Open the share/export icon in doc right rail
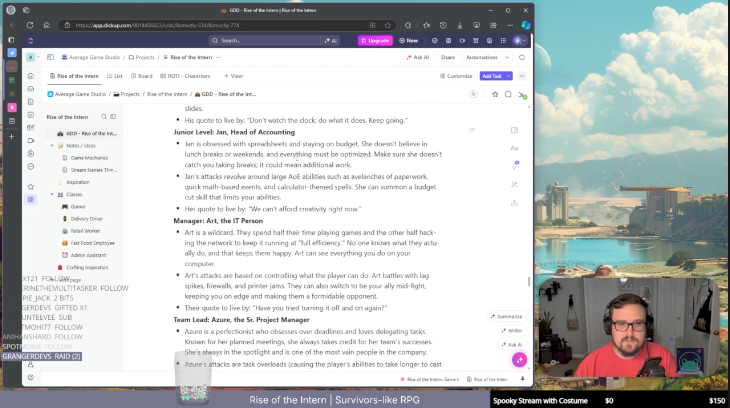 514,203
